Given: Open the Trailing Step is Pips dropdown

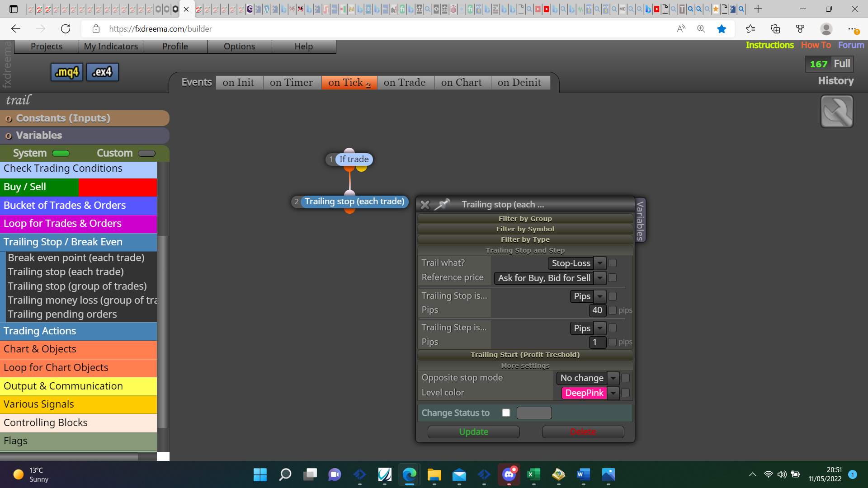Looking at the screenshot, I should point(588,328).
